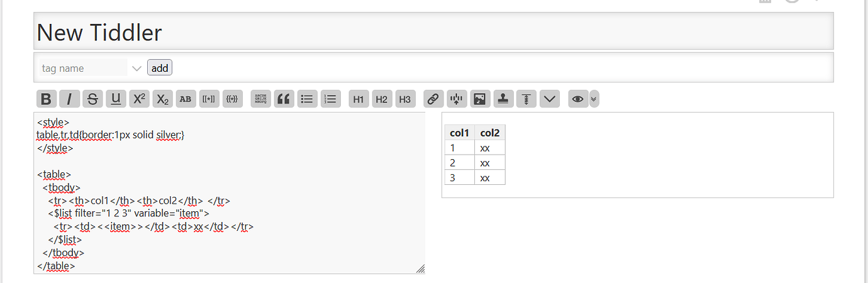Toggle underline formatting
The height and width of the screenshot is (283, 868).
tap(116, 99)
